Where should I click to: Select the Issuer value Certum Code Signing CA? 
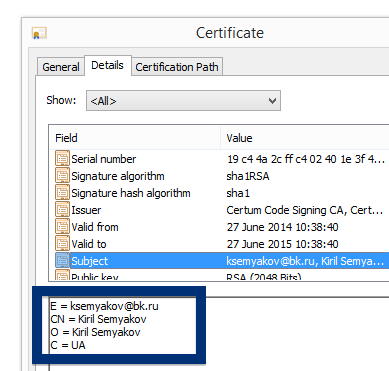pyautogui.click(x=304, y=210)
